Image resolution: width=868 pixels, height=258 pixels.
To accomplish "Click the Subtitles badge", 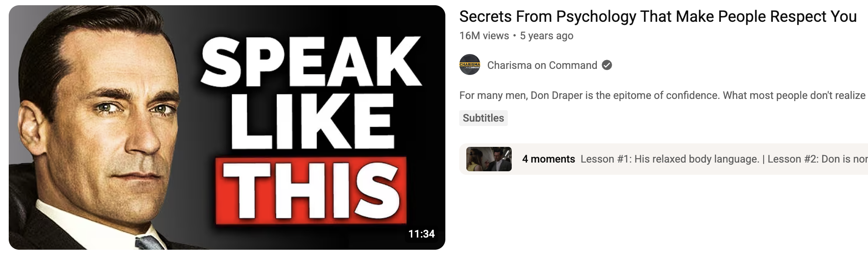I will (x=483, y=118).
